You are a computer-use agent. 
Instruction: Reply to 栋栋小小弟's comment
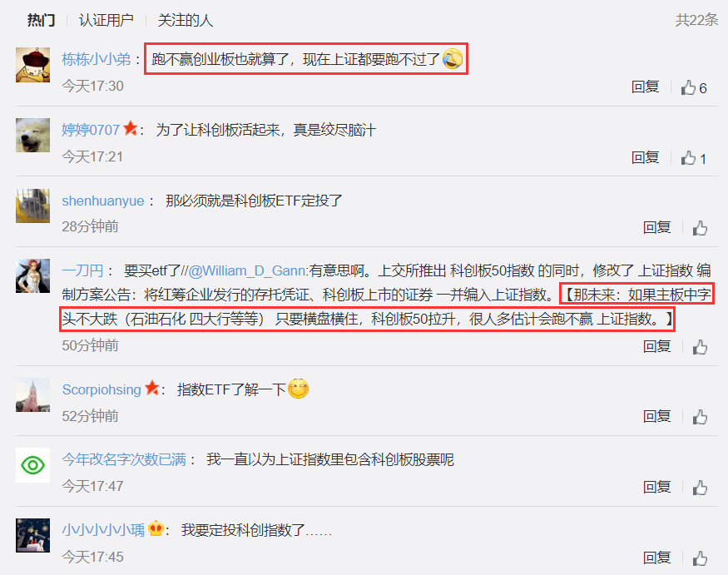click(x=646, y=87)
